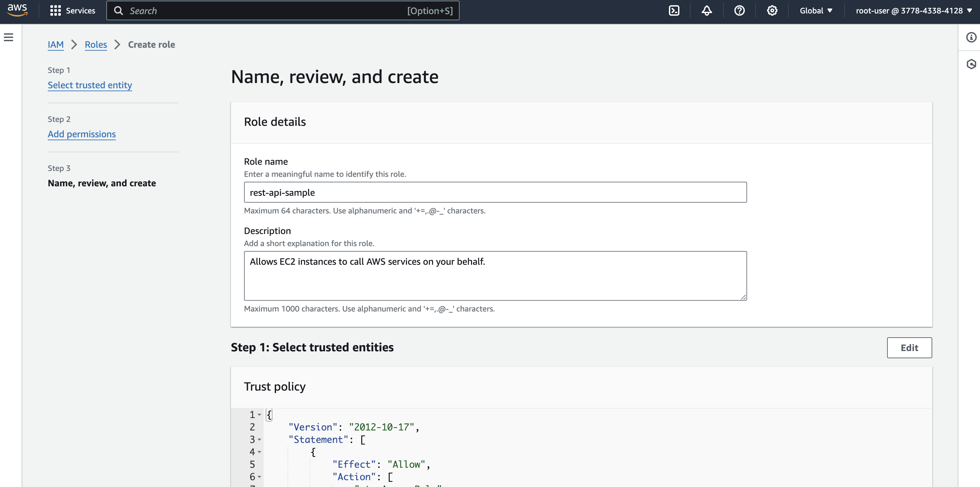Screen dimensions: 980x487
Task: Expand the root-user account dropdown
Action: [x=913, y=11]
